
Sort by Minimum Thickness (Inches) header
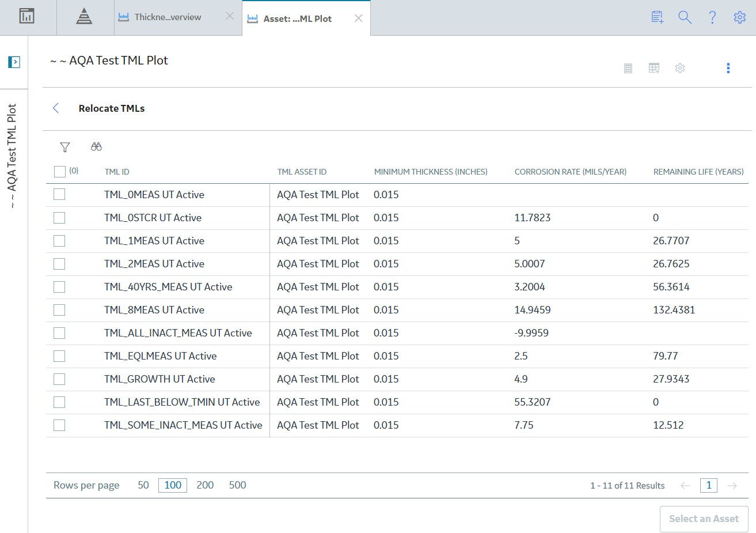point(431,172)
